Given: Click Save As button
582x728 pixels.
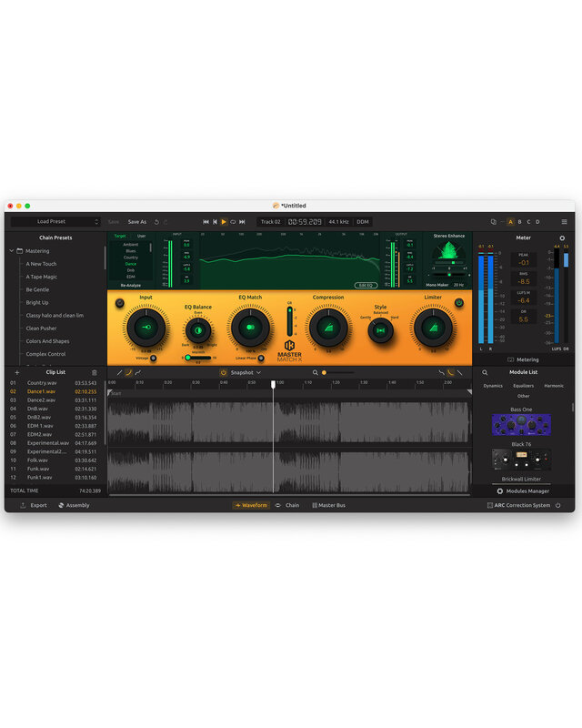Looking at the screenshot, I should [137, 222].
